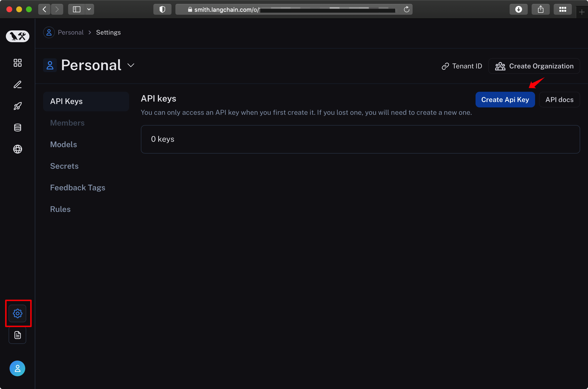Screen dimensions: 588x389
Task: Go to the Rules tab
Action: (60, 209)
